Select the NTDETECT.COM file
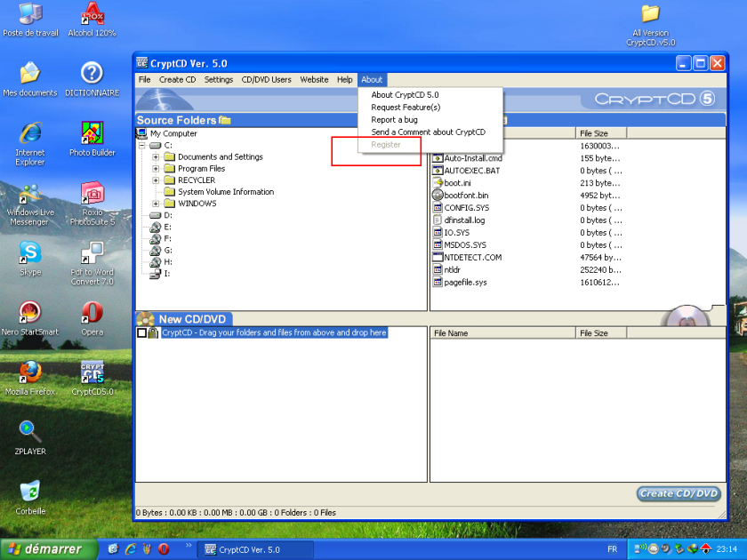This screenshot has width=747, height=560. [472, 257]
